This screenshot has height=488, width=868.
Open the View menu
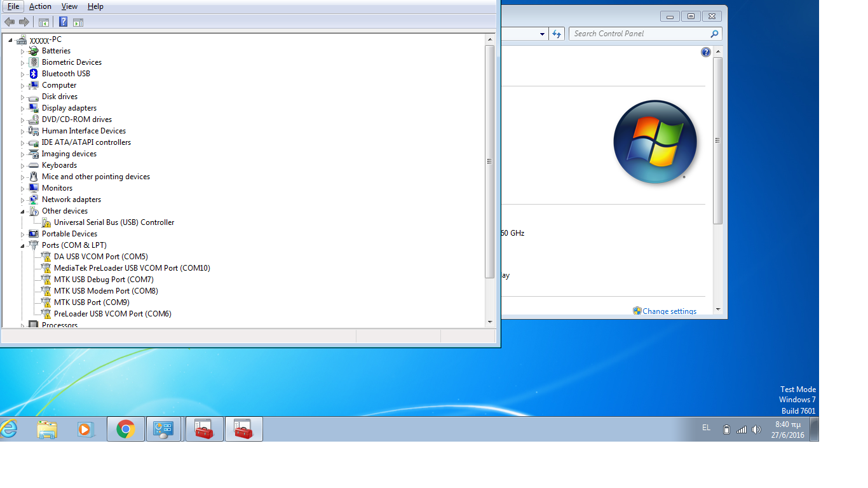(x=69, y=6)
